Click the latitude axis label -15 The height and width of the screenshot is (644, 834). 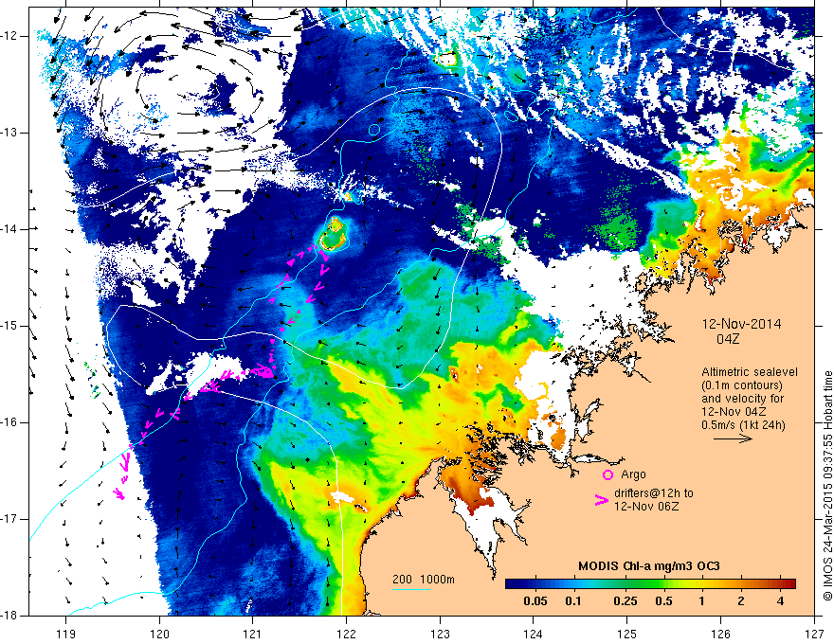9,326
